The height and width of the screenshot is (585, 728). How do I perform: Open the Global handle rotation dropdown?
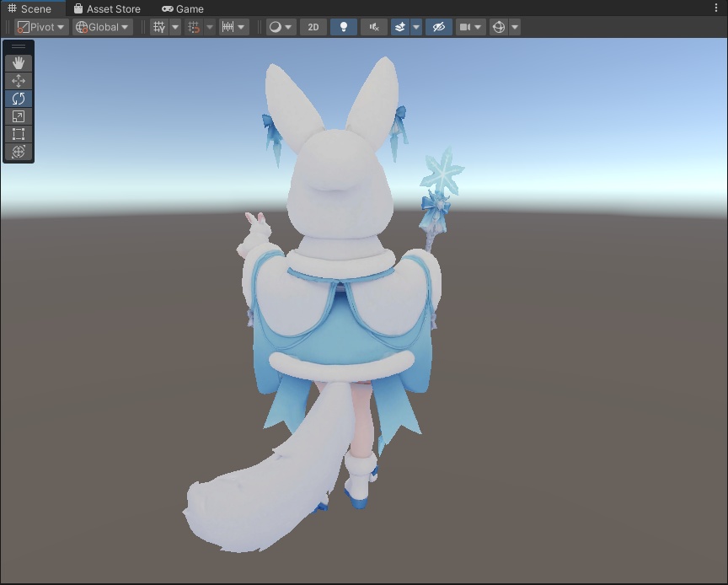[x=101, y=27]
